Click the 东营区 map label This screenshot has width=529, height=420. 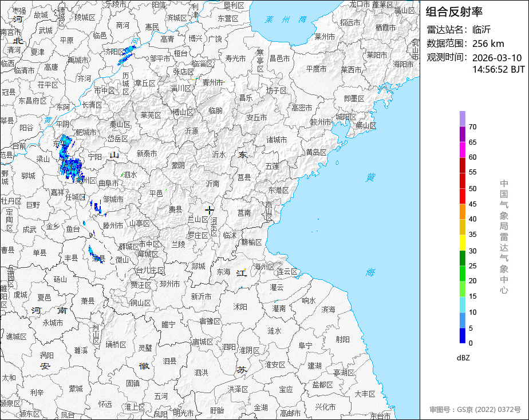(x=228, y=18)
